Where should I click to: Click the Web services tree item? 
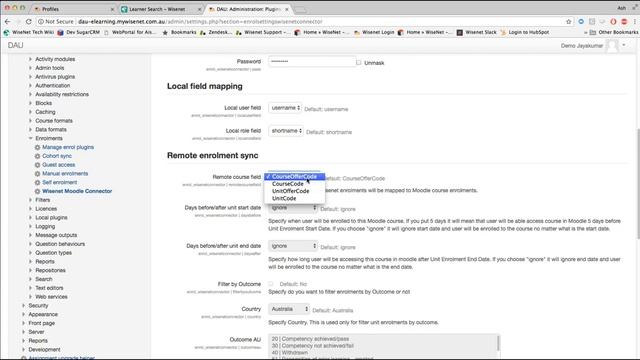click(51, 297)
